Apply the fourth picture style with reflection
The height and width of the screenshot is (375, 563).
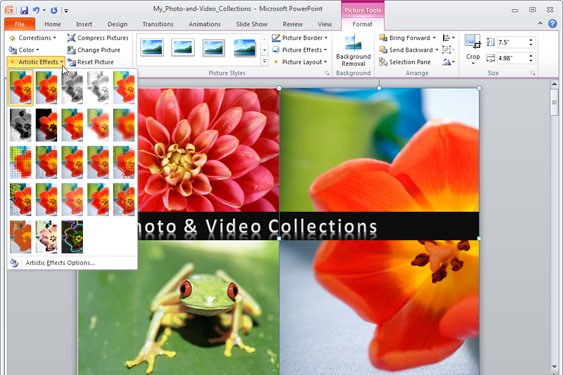pos(245,47)
